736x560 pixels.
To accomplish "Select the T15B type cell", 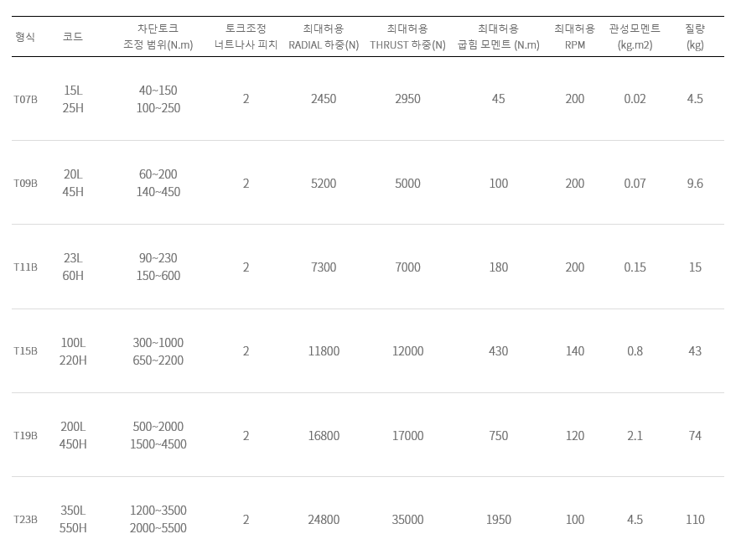I will click(x=25, y=351).
